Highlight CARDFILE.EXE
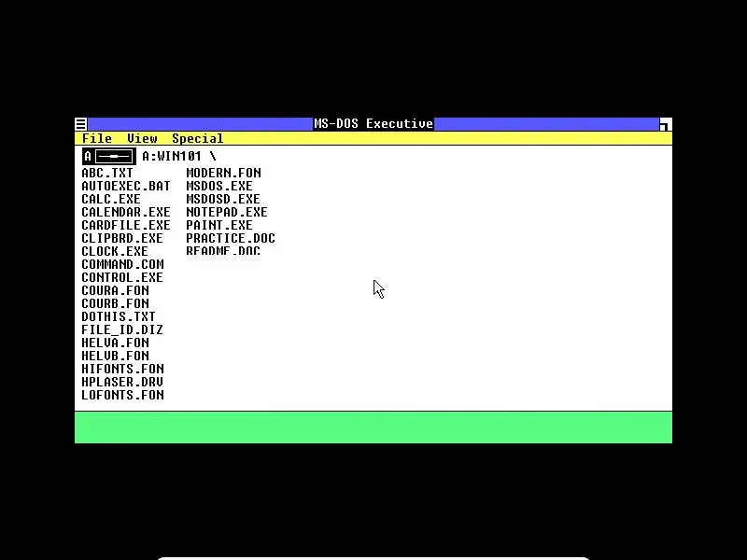747x560 pixels. coord(126,225)
